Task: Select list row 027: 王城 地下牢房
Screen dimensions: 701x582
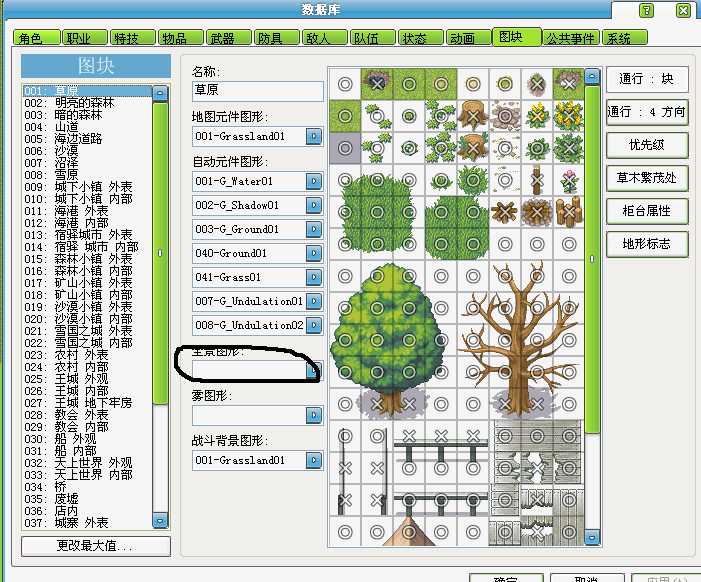Action: coord(87,403)
